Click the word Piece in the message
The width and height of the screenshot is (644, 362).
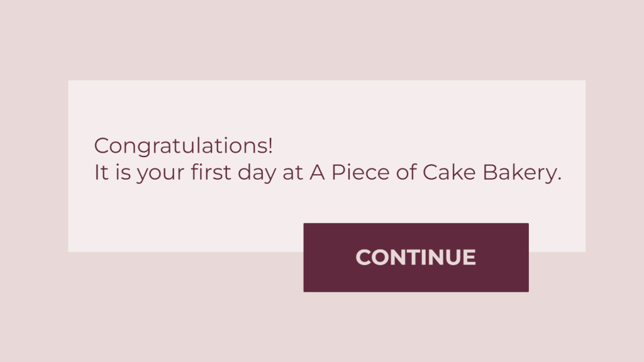pyautogui.click(x=360, y=172)
